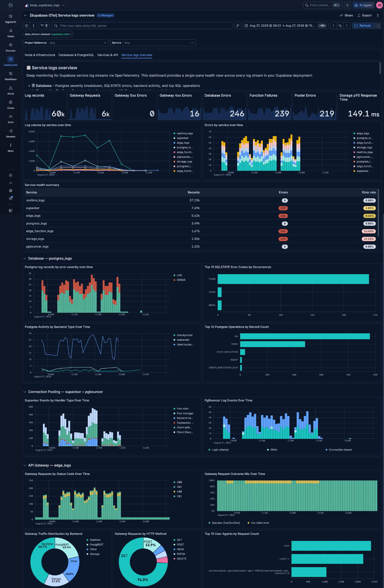Open the settings gear icon in sidebar
Screen dimensions: 384x588
11,198
